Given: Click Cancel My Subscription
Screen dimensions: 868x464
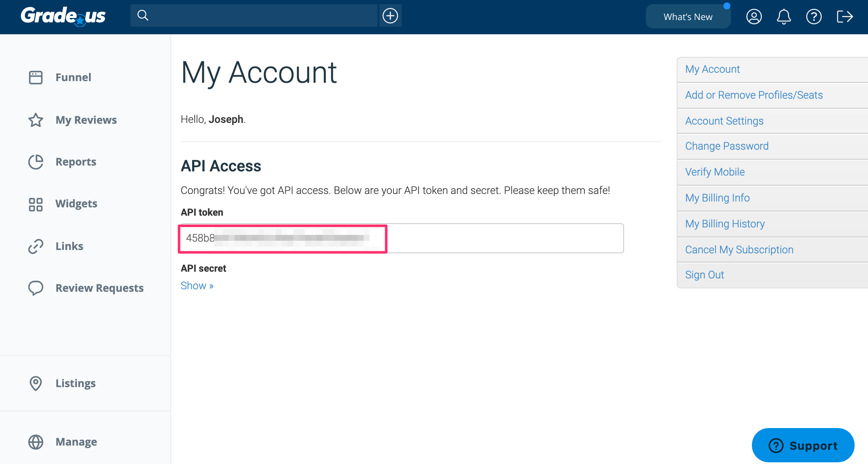Looking at the screenshot, I should click(x=739, y=250).
